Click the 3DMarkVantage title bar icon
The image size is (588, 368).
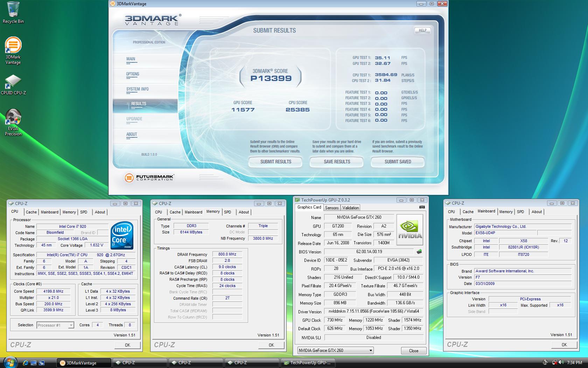pyautogui.click(x=113, y=4)
